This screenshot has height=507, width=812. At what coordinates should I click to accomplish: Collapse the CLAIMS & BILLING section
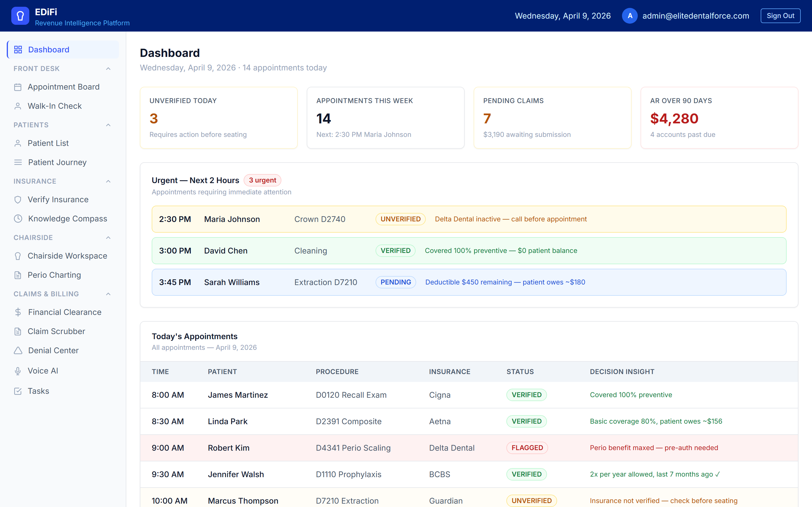[108, 294]
